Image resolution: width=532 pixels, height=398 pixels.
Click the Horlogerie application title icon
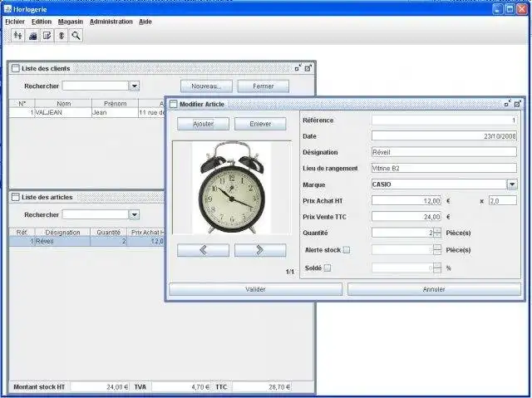point(7,9)
